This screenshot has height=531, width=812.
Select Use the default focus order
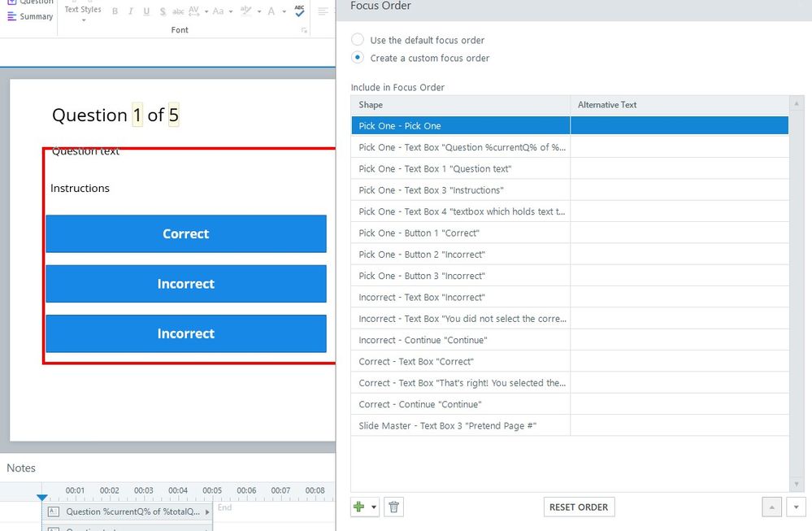358,40
